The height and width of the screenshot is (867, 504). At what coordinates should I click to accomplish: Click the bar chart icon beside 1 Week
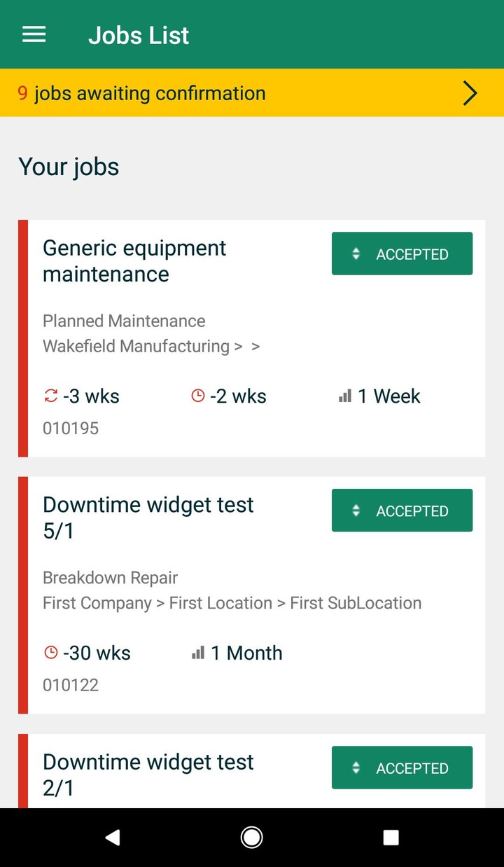[x=345, y=396]
